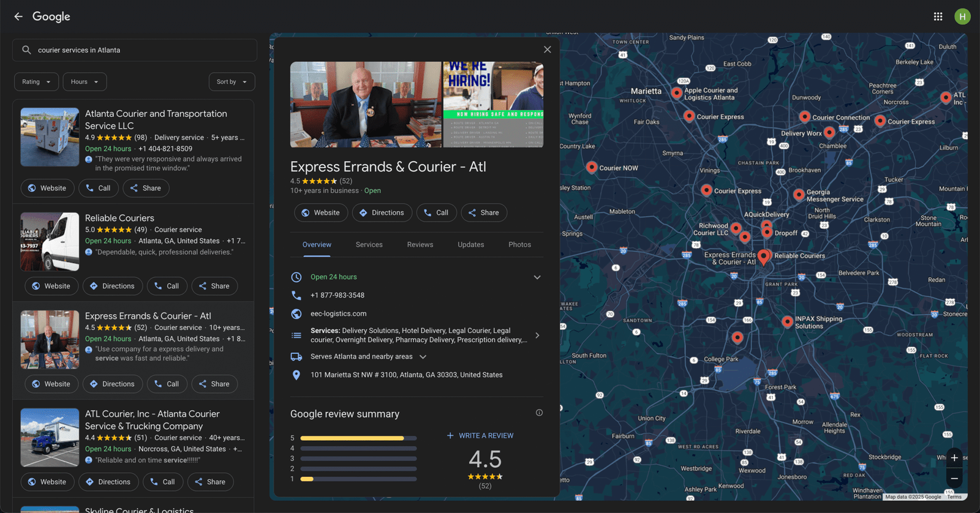The width and height of the screenshot is (980, 513).
Task: Click Website button in details panel
Action: point(321,212)
